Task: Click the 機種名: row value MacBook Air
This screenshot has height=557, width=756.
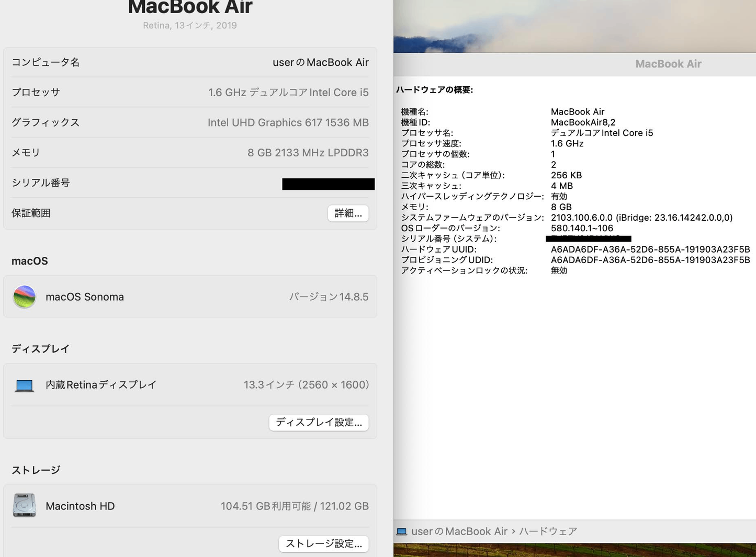Action: (x=578, y=112)
